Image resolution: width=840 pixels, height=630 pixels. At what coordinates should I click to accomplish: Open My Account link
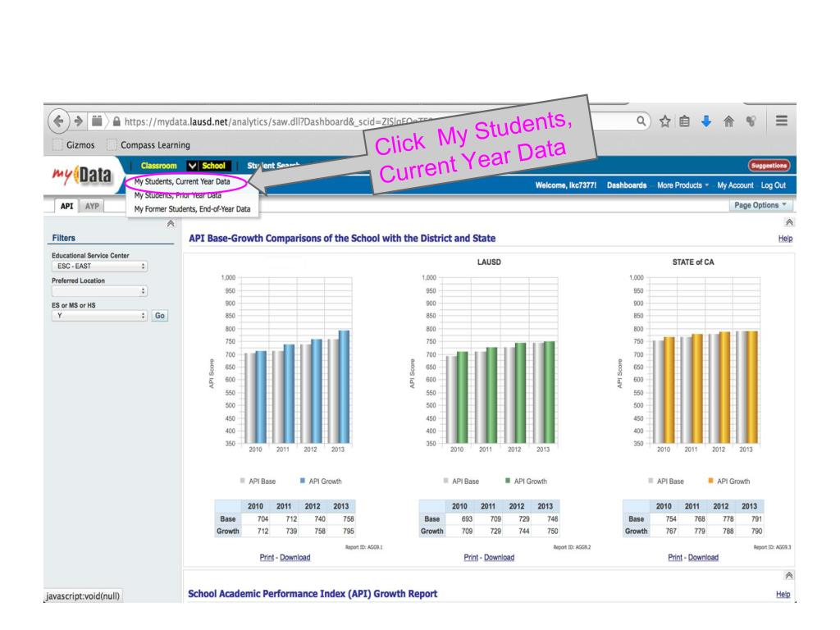[x=735, y=185]
